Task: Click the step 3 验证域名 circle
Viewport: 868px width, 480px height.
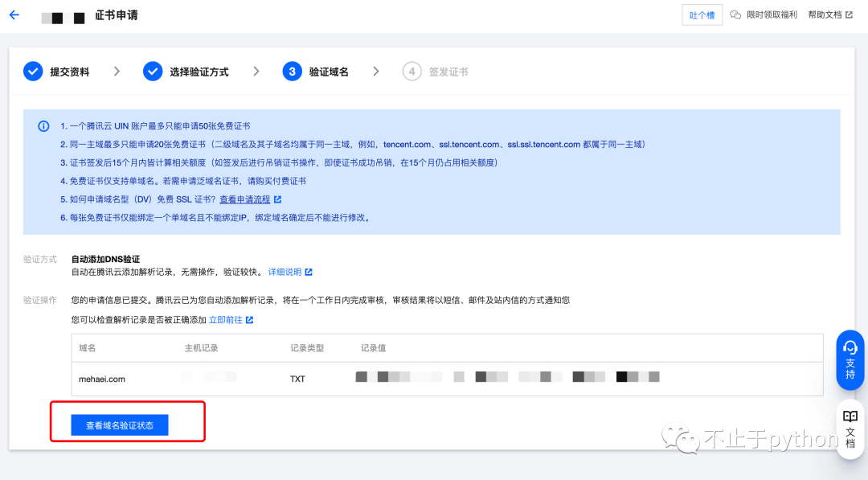Action: (x=292, y=72)
